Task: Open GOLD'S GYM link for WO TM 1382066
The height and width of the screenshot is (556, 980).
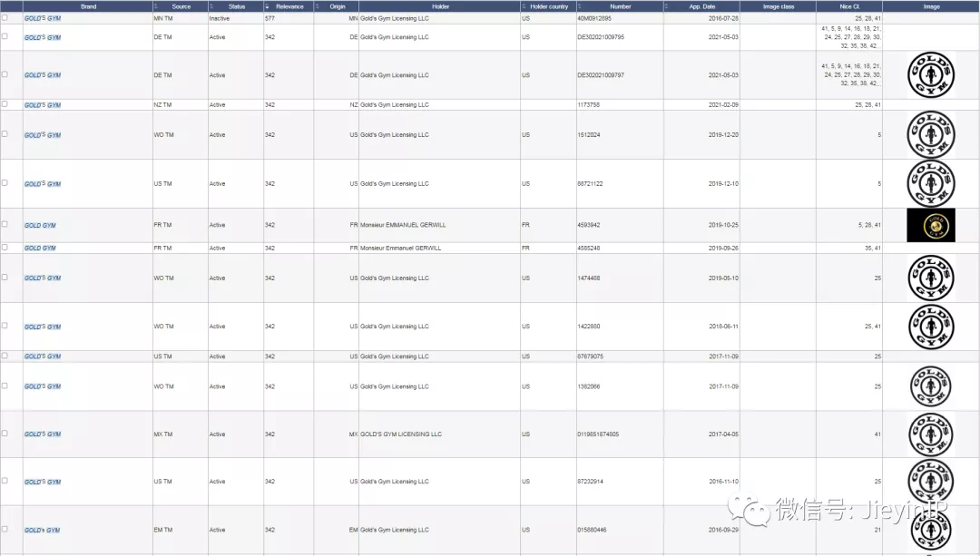Action: 43,386
